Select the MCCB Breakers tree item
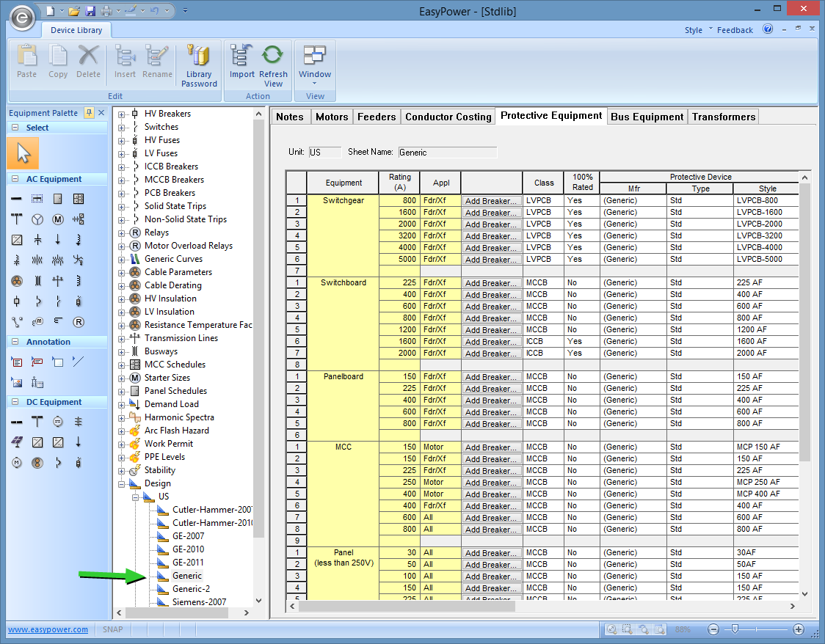The width and height of the screenshot is (825, 644). pos(174,180)
